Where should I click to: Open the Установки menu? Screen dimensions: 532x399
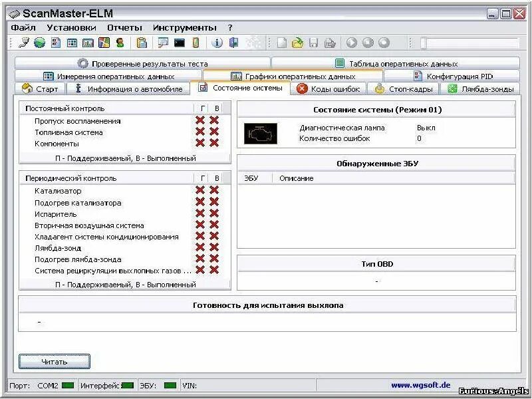click(x=72, y=27)
